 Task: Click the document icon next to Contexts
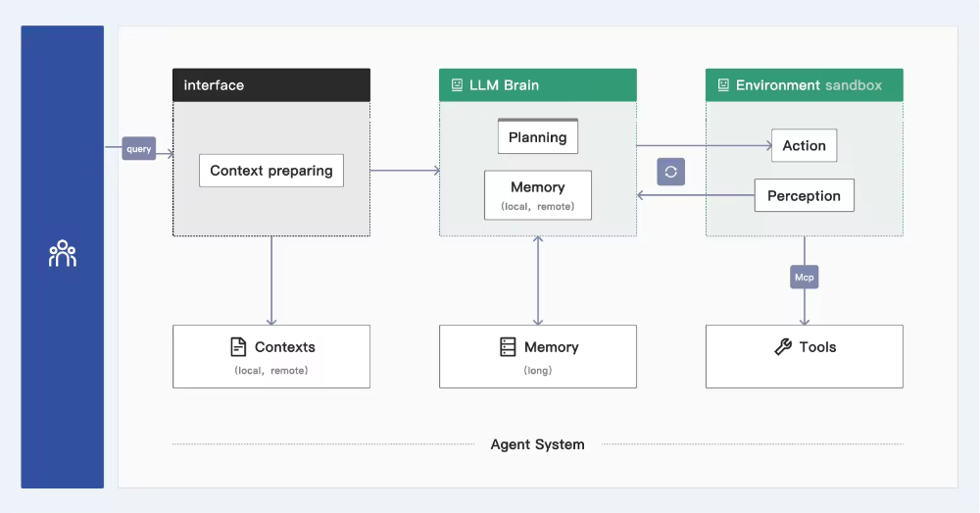(238, 346)
